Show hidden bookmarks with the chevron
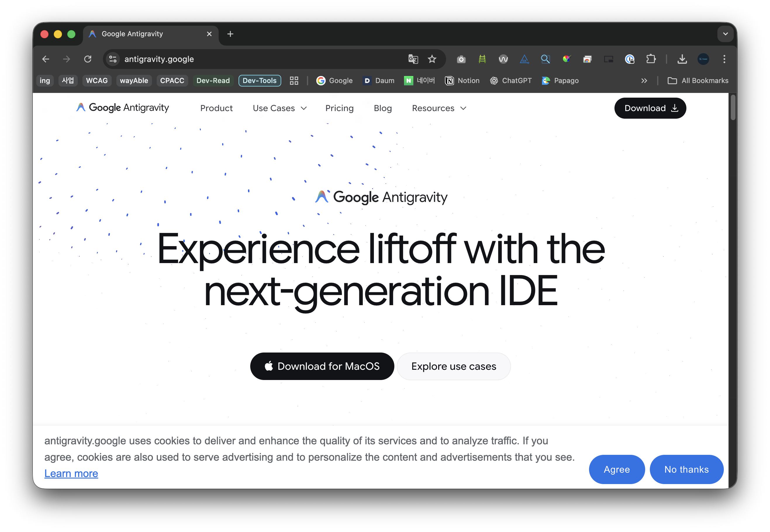This screenshot has height=532, width=770. tap(644, 80)
